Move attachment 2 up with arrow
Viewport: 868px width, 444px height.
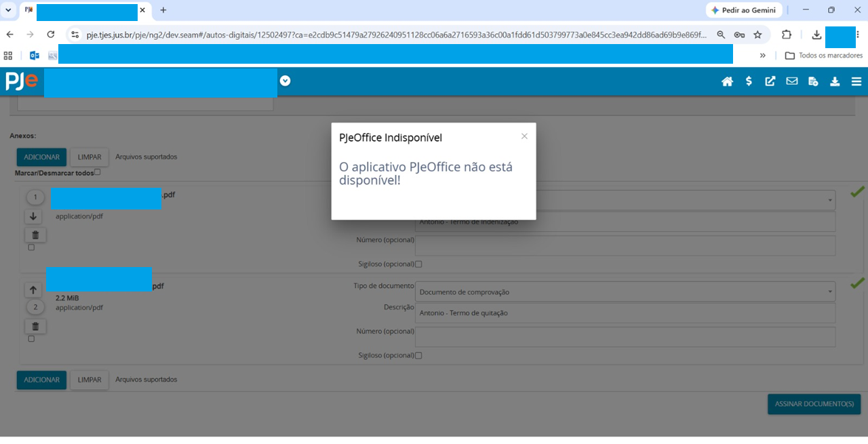click(x=33, y=290)
